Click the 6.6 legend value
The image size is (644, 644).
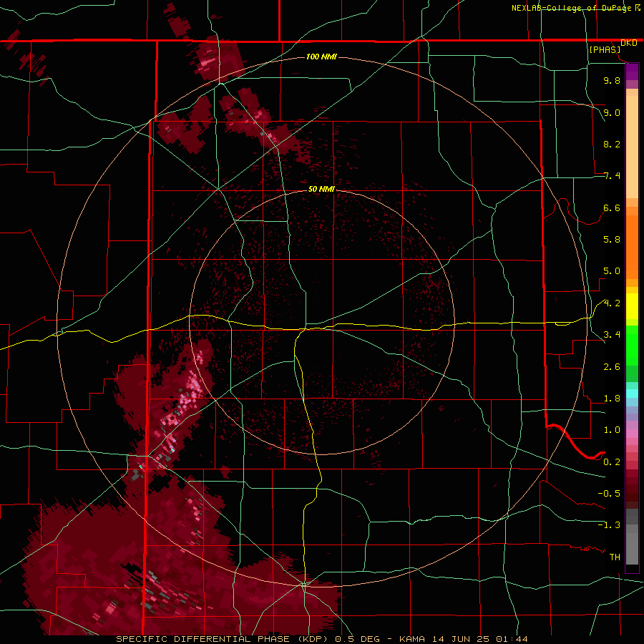click(612, 208)
